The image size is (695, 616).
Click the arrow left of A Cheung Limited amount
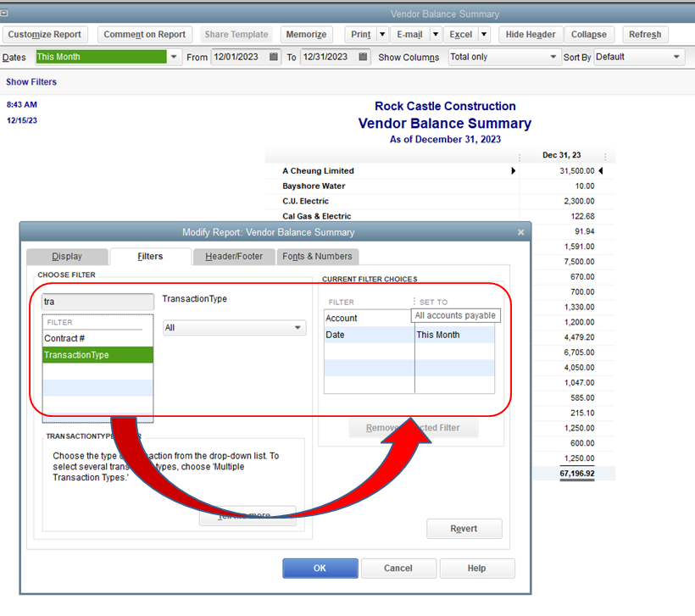click(513, 171)
